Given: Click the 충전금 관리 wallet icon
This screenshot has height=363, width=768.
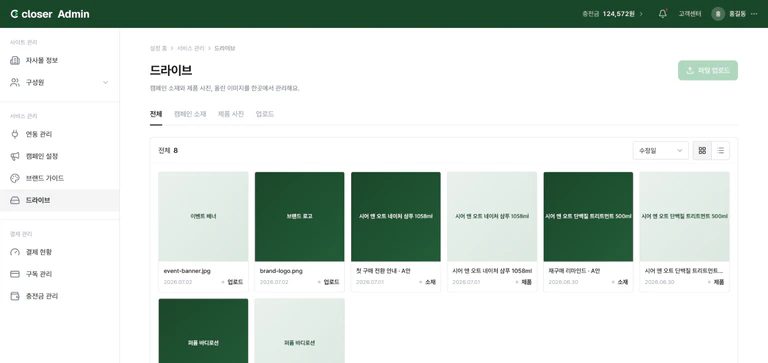Looking at the screenshot, I should pyautogui.click(x=15, y=296).
